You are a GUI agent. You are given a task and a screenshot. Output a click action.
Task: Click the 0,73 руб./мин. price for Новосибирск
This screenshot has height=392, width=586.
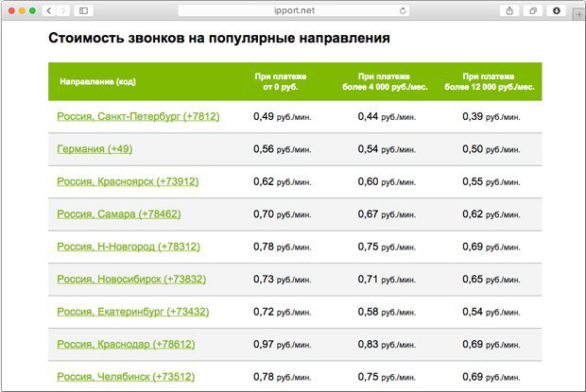tap(283, 279)
